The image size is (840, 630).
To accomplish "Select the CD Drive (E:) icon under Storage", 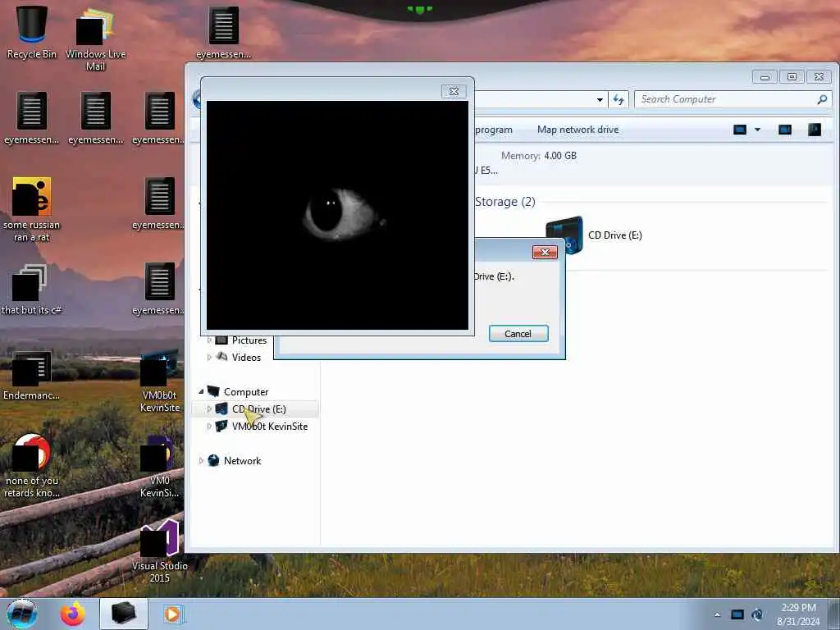I will pos(564,235).
